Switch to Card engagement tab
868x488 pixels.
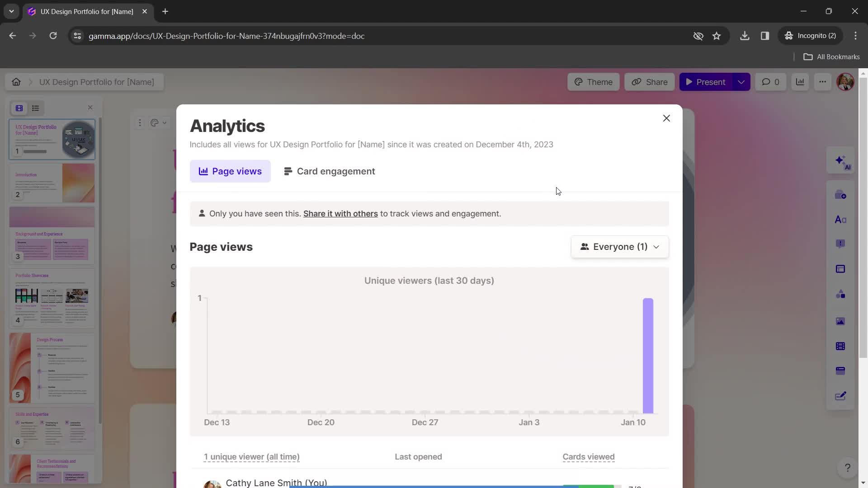(329, 171)
